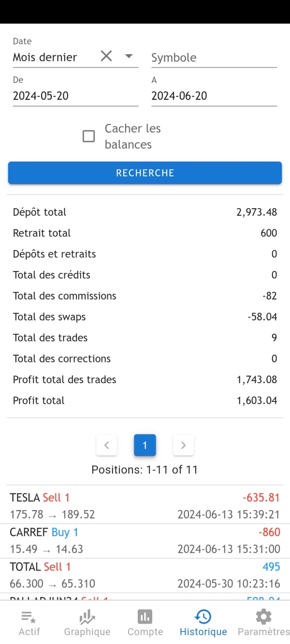Edit the A end date field

214,96
